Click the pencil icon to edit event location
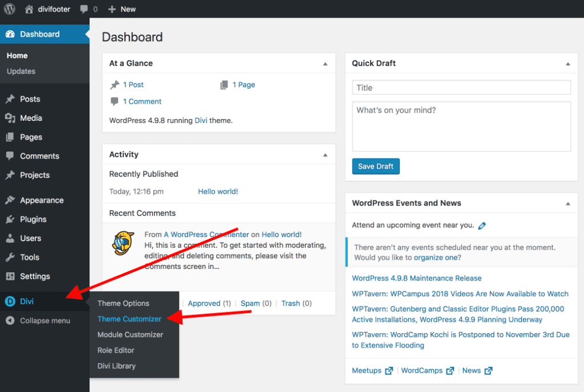584x392 pixels. (x=482, y=226)
